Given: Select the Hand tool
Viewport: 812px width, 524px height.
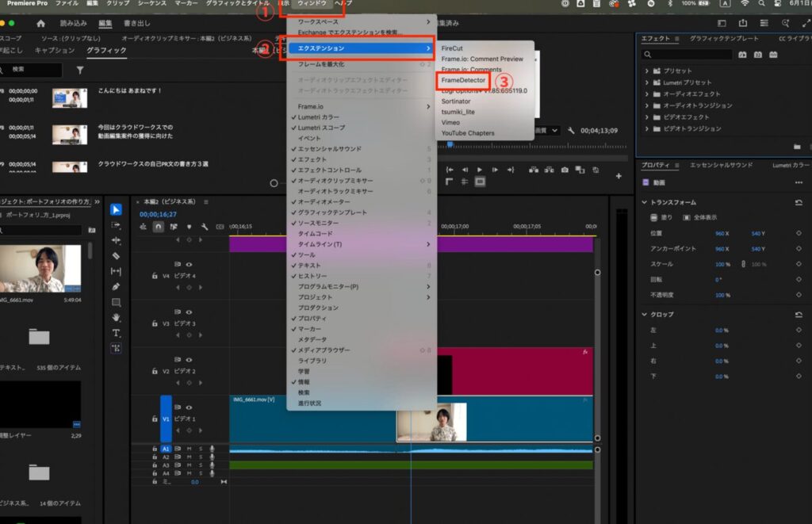Looking at the screenshot, I should [116, 317].
